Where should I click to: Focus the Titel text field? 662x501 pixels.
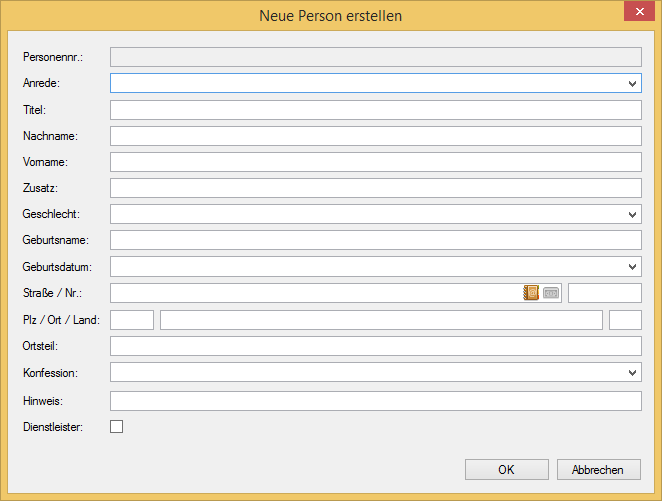376,110
